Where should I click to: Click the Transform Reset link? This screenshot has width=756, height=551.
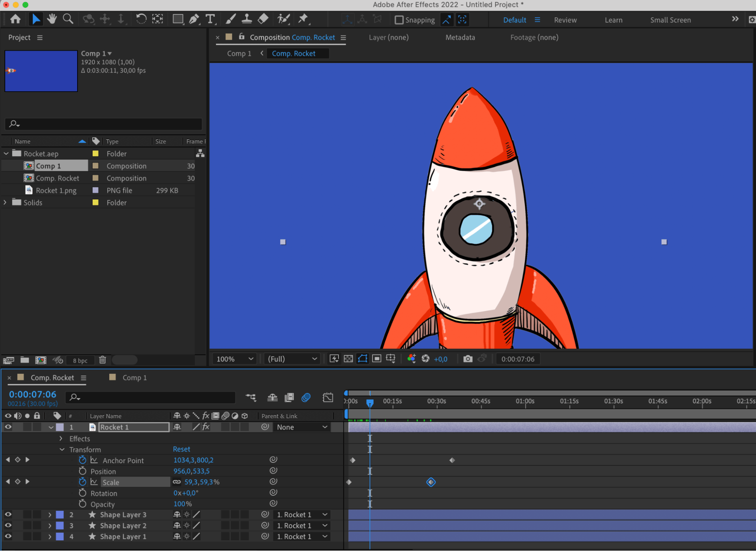(x=182, y=449)
